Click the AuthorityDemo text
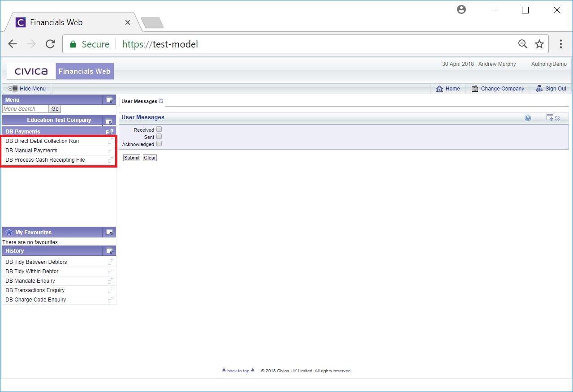573x392 pixels. (549, 64)
